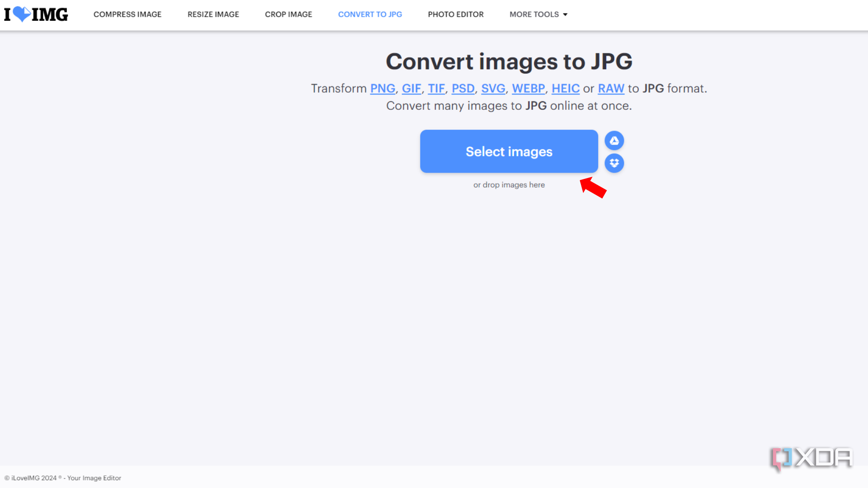Click the WEBP format link
The image size is (868, 488).
point(528,89)
